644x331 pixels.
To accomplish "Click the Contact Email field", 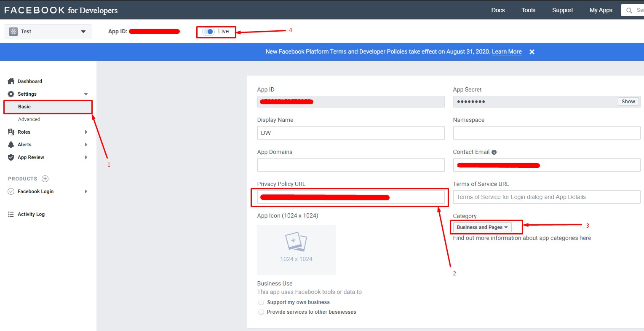I will coord(547,165).
